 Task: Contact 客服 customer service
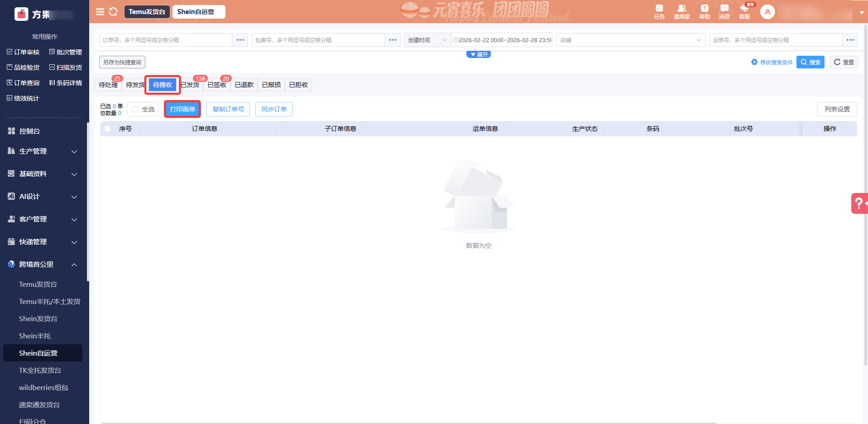744,11
